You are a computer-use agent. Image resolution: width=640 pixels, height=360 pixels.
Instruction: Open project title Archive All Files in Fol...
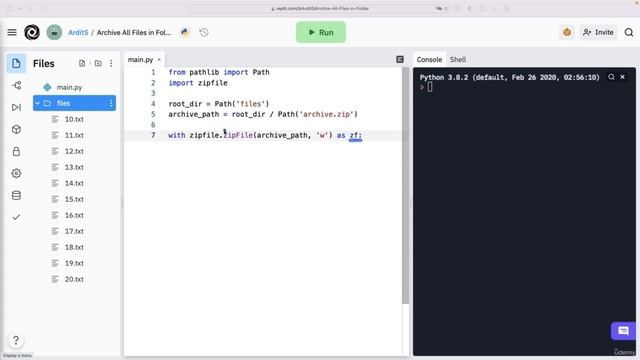[134, 33]
